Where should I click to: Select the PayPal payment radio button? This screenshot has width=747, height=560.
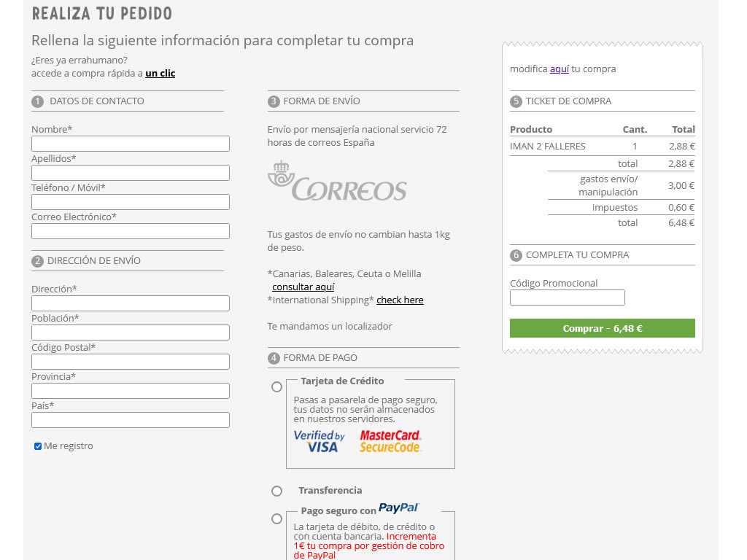point(277,519)
